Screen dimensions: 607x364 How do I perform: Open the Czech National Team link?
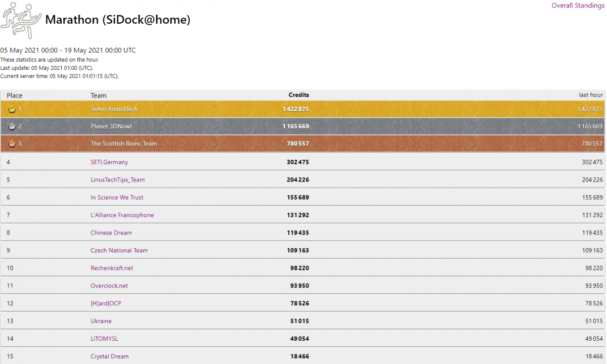click(x=119, y=251)
